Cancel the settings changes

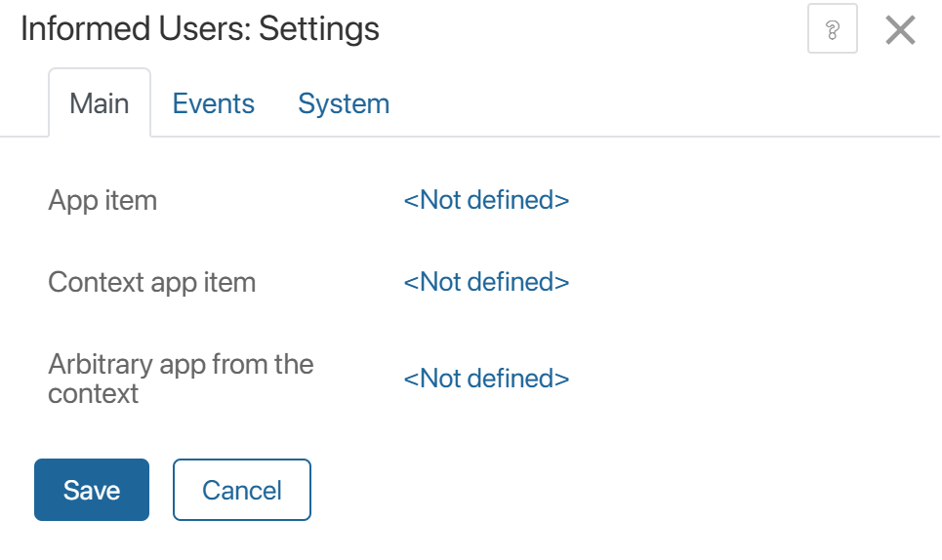(242, 490)
